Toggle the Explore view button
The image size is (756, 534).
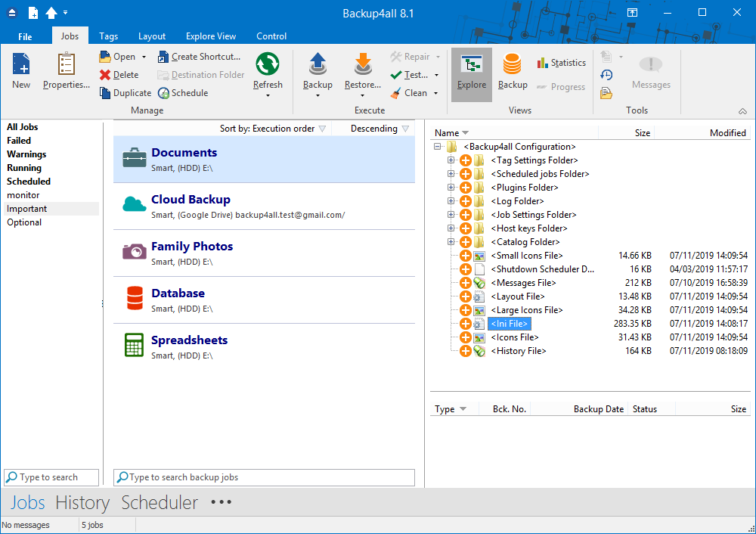click(x=472, y=74)
